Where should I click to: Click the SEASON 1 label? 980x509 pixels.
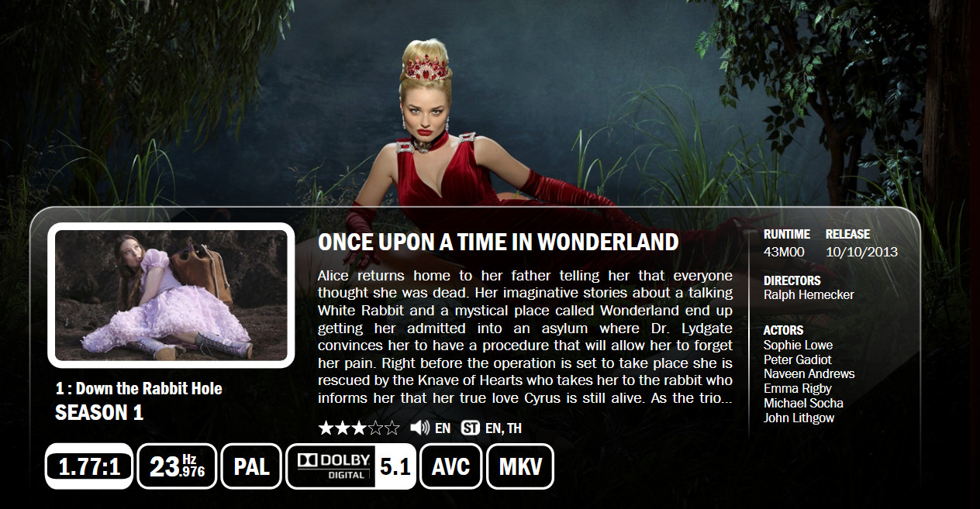pyautogui.click(x=99, y=413)
